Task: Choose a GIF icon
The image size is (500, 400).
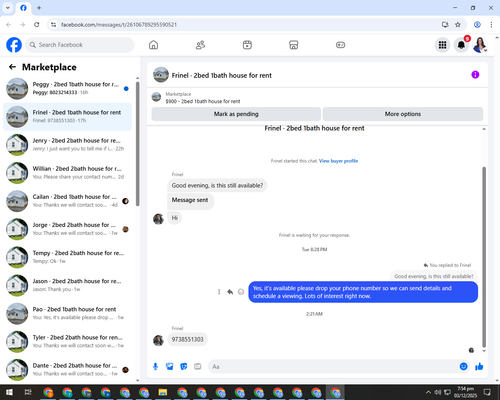Action: (198, 367)
